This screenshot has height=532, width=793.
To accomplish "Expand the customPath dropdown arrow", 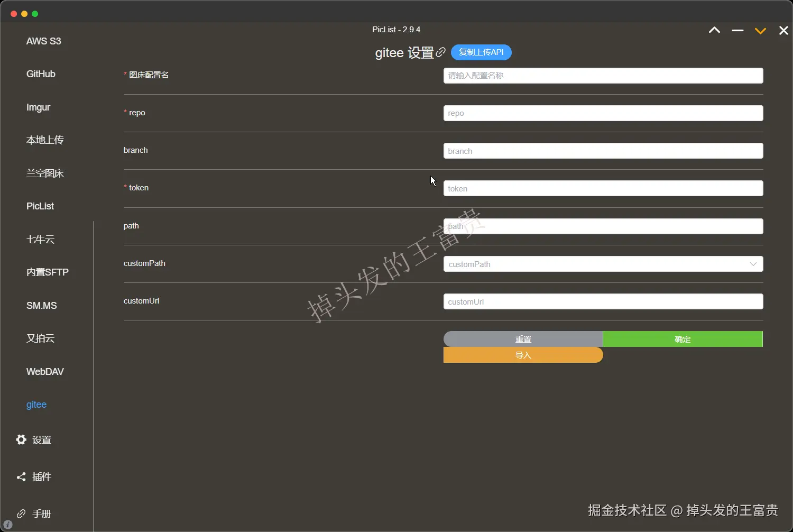I will click(x=753, y=264).
